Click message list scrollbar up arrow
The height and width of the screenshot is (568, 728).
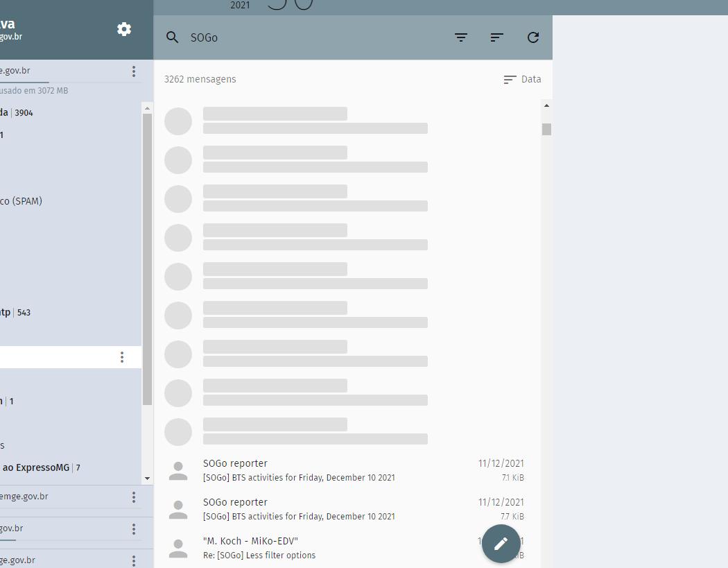pos(546,105)
